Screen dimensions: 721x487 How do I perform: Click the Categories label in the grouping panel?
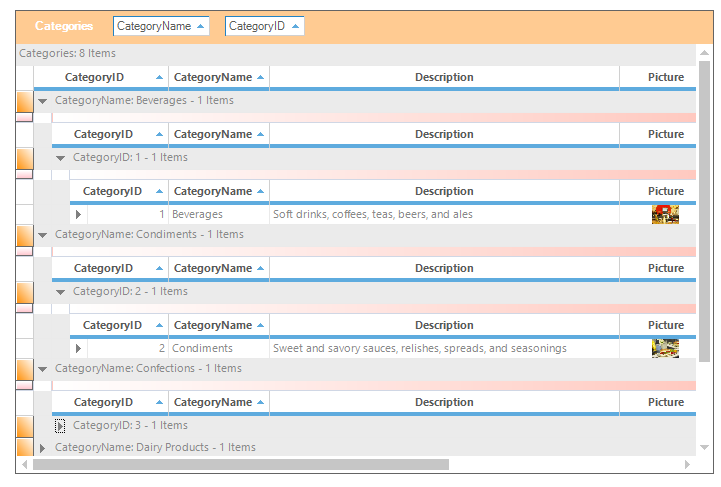64,27
